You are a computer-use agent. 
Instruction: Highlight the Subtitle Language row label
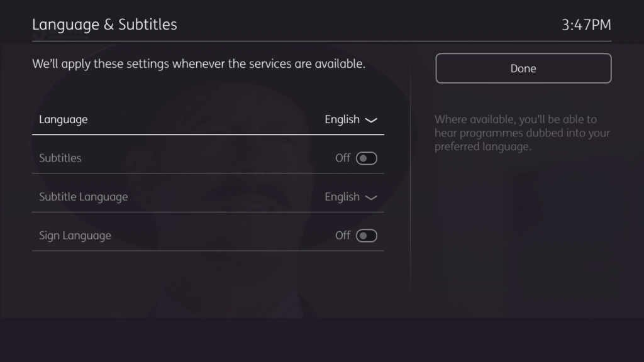[84, 197]
